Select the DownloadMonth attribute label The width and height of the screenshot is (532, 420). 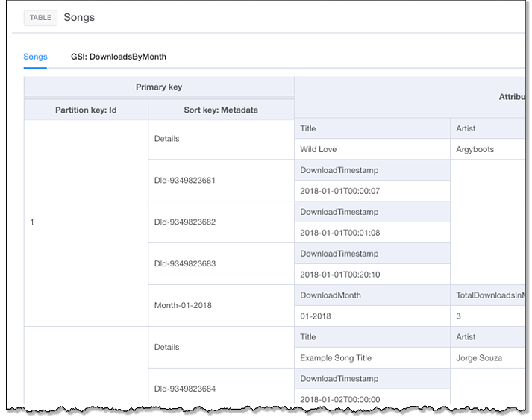point(331,295)
